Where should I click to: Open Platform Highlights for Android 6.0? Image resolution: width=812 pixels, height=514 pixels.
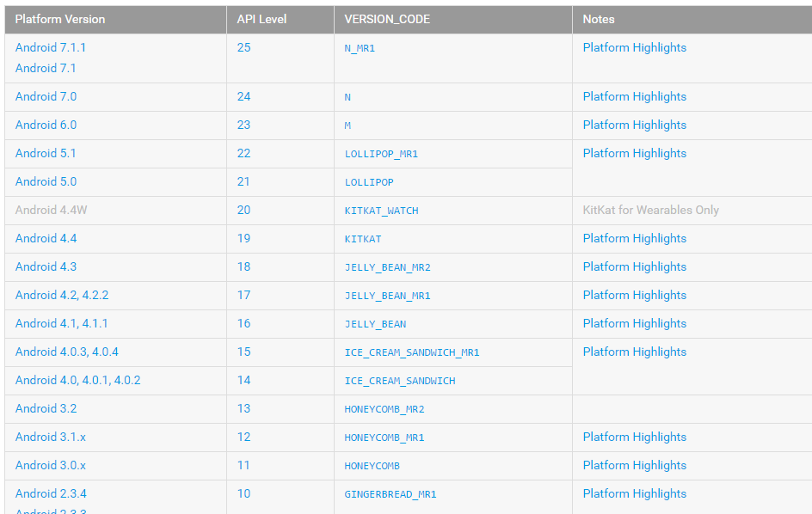coord(635,125)
